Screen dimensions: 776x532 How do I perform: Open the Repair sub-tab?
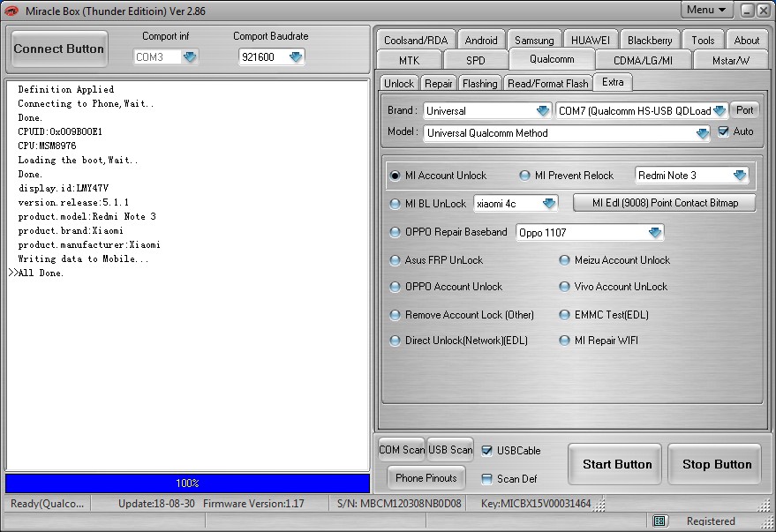pyautogui.click(x=439, y=84)
